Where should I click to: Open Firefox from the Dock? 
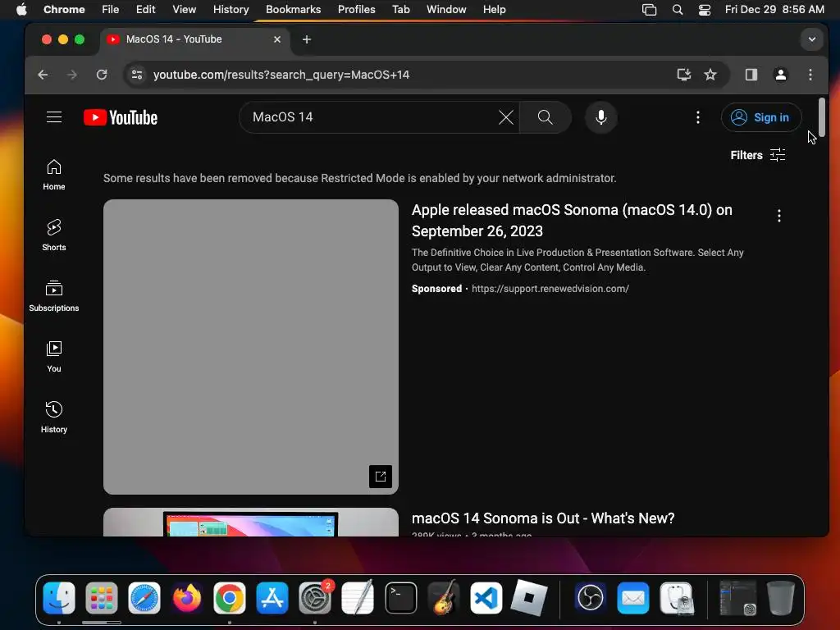coord(187,598)
